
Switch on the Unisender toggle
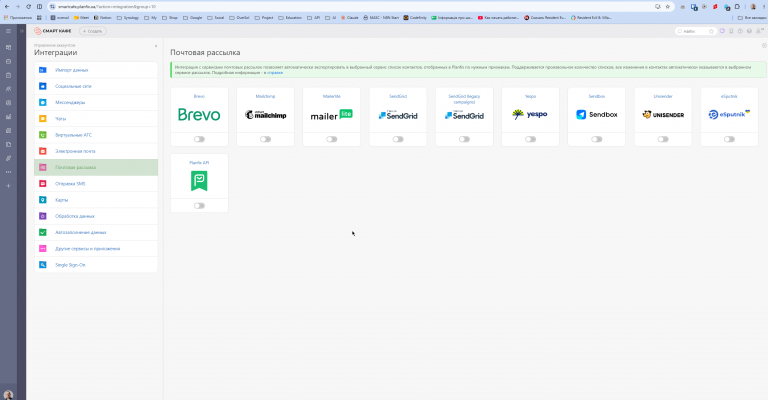tap(663, 139)
